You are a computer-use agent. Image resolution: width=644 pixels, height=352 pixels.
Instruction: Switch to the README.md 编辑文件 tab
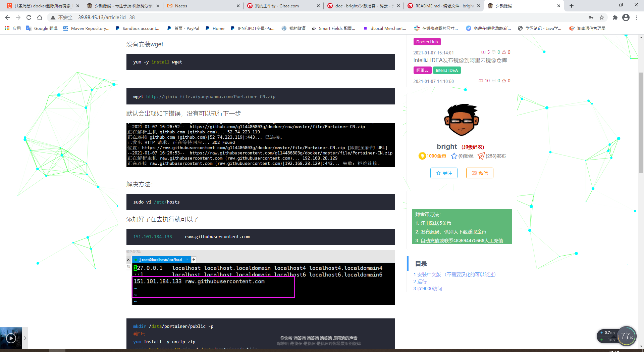point(443,6)
